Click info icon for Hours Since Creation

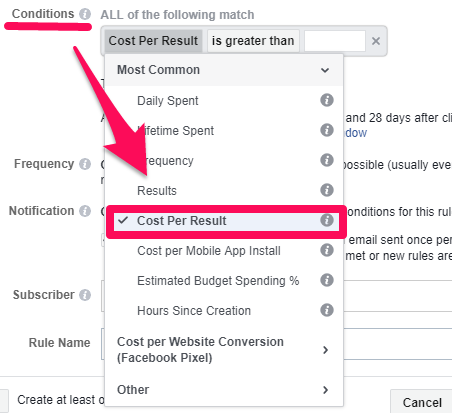click(327, 310)
